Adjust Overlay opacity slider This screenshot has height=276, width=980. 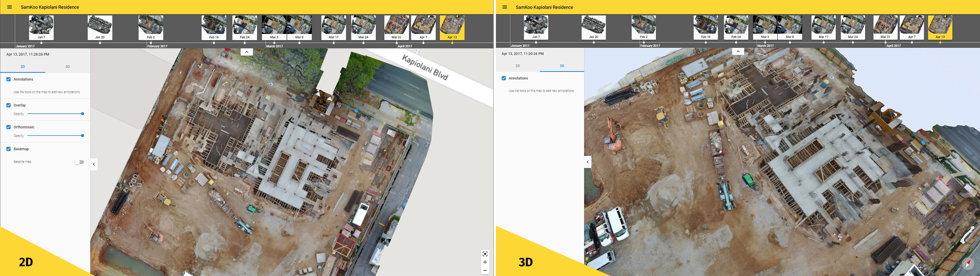click(55, 114)
